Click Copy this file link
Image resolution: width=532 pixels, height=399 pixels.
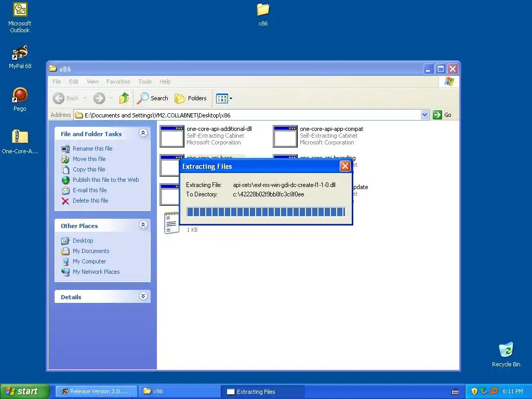click(89, 169)
